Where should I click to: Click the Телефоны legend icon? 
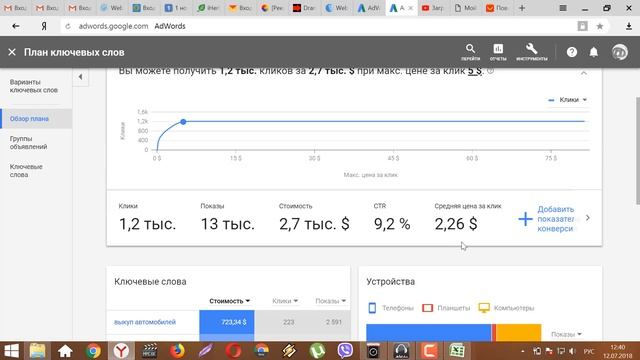372,308
